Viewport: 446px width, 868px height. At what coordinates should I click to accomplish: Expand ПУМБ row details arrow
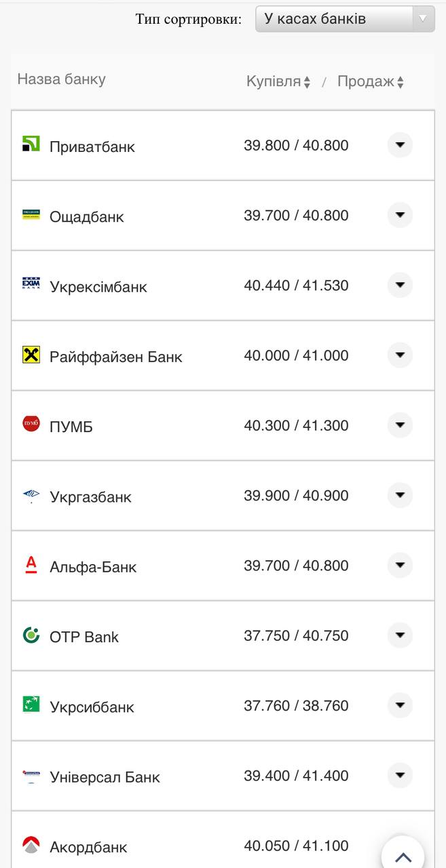click(400, 425)
